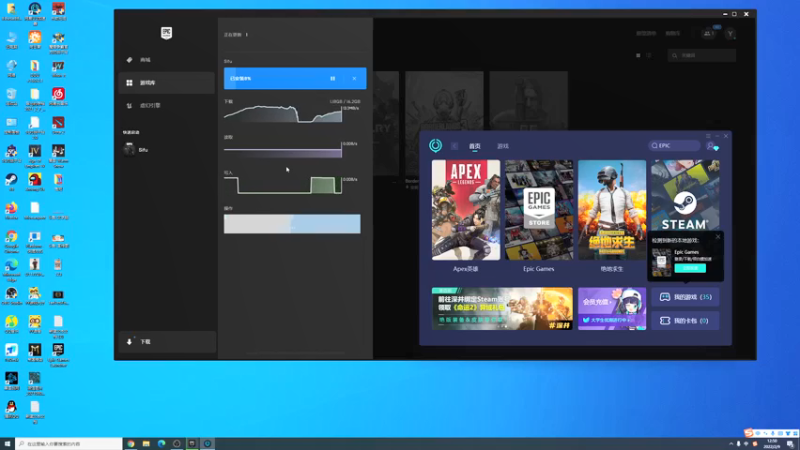Image resolution: width=800 pixels, height=450 pixels.
Task: Open the Firefox desktop shortcut
Action: tap(11, 210)
